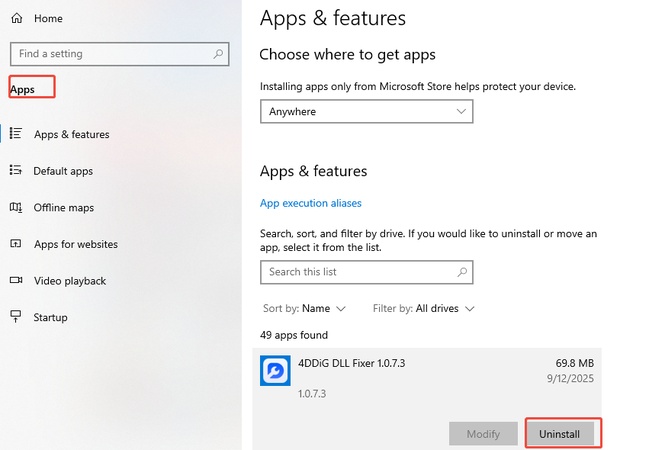Screen dimensions: 665x450
Task: Click the Apps for websites icon
Action: pos(16,244)
